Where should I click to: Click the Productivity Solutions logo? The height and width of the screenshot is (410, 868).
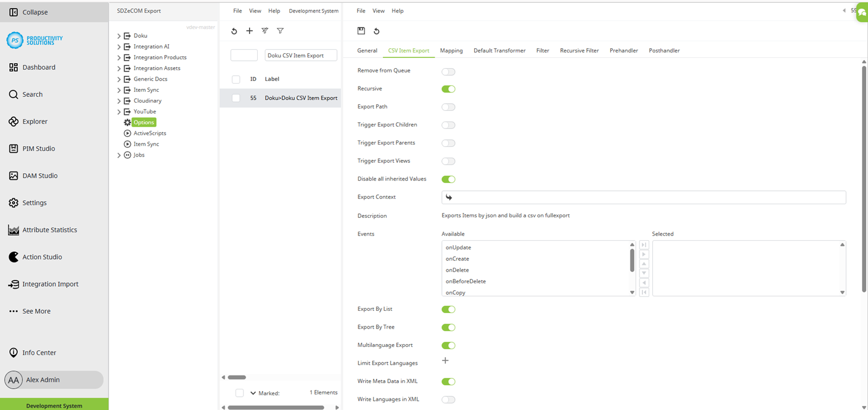34,40
